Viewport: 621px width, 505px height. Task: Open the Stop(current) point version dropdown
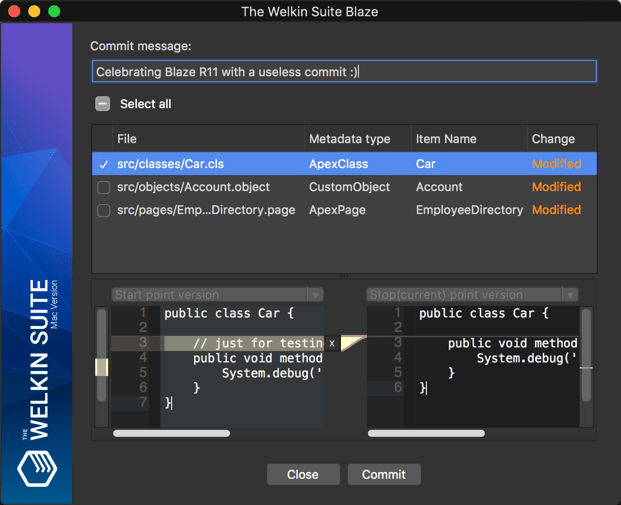click(x=472, y=295)
